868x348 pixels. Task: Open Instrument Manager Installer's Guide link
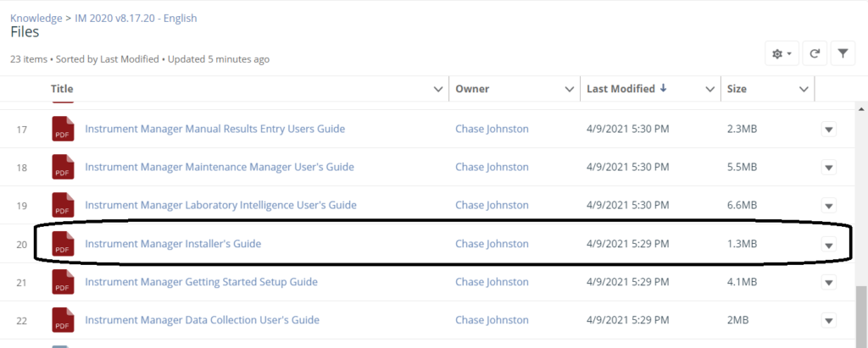pyautogui.click(x=173, y=244)
